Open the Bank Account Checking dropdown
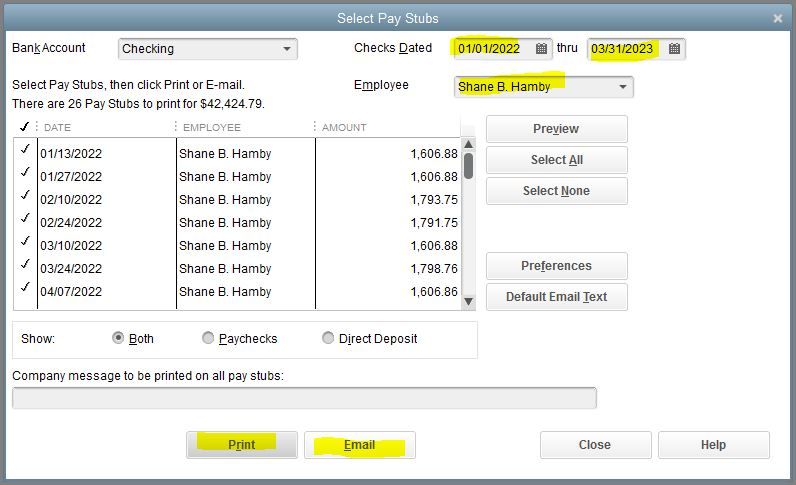Image resolution: width=796 pixels, height=485 pixels. click(208, 49)
